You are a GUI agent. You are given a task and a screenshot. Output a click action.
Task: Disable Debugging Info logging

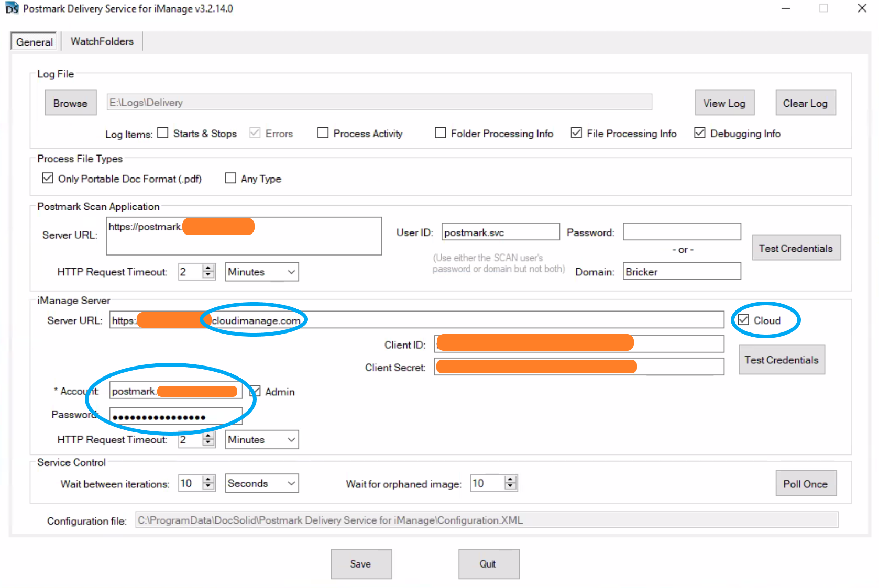pyautogui.click(x=699, y=133)
